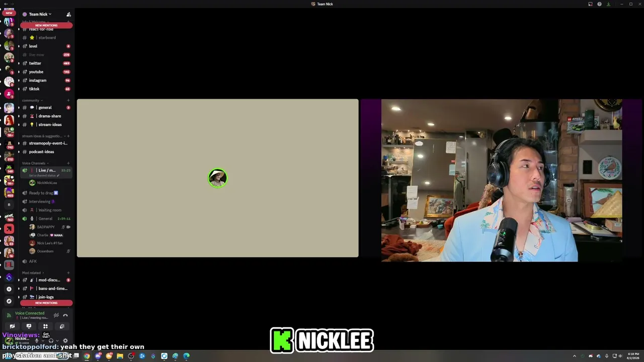Click the speaking user avatar in call
Viewport: 644px width, 362px height.
pyautogui.click(x=218, y=178)
